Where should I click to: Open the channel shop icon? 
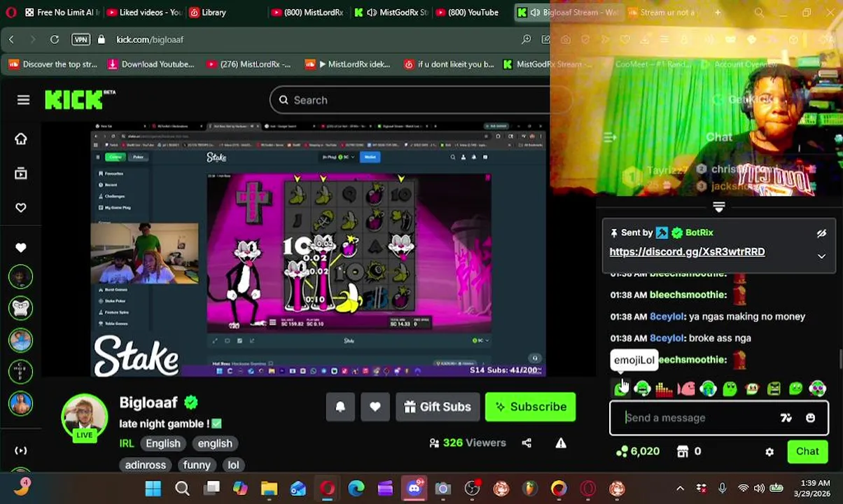click(x=683, y=451)
